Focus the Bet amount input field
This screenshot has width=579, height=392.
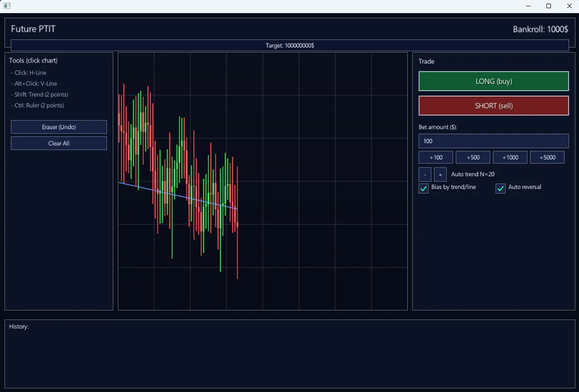point(493,141)
